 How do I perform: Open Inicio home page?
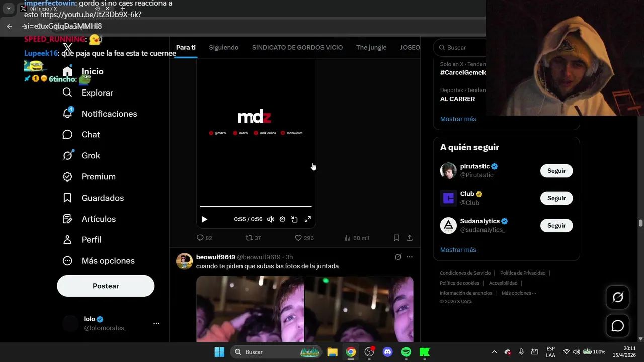coord(83,71)
